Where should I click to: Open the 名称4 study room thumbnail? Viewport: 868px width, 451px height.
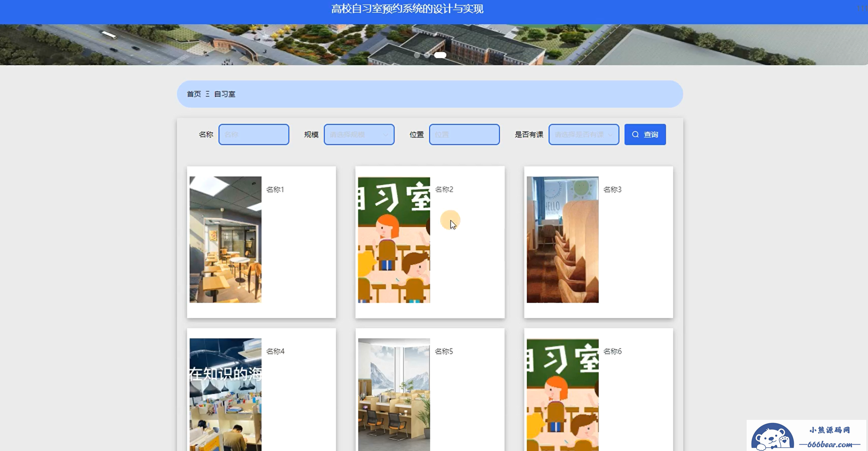point(225,394)
